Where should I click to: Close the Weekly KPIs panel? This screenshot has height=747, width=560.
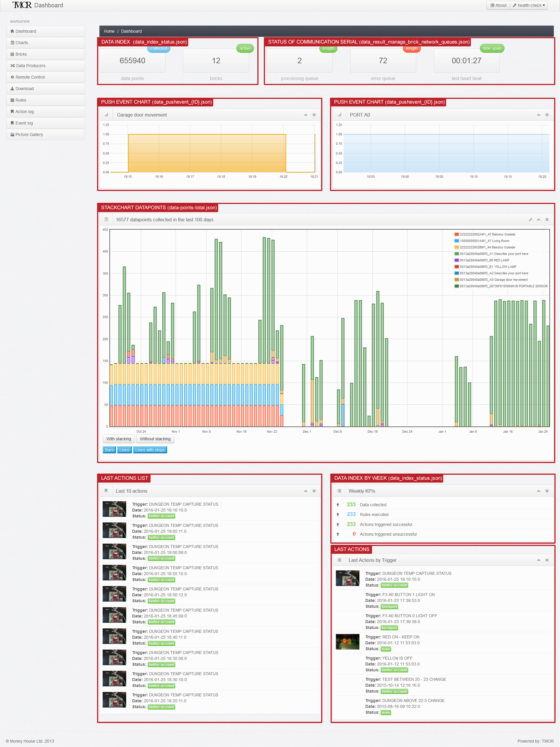click(x=547, y=491)
